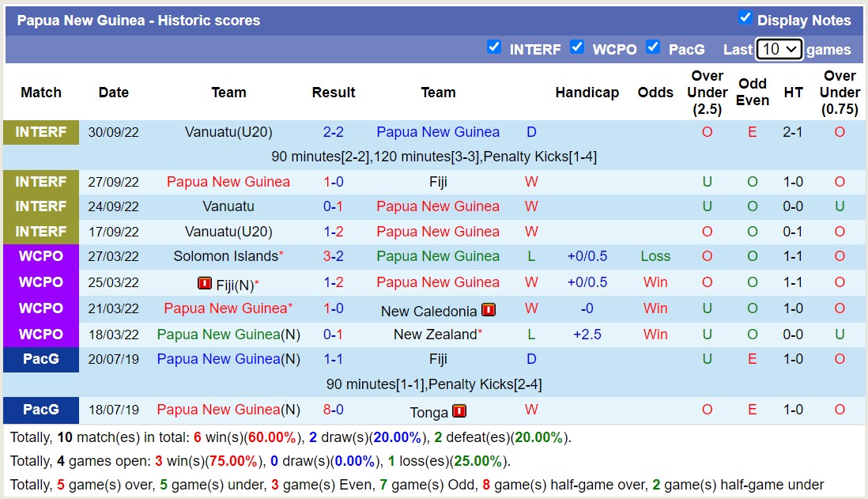Click the Handicap column header
Screen dimensions: 868x499
pos(587,93)
